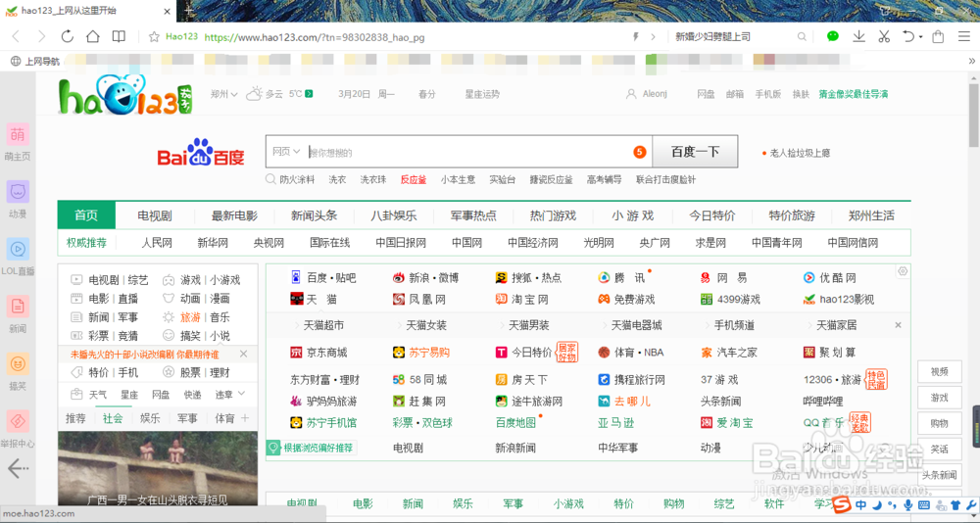980x523 pixels.
Task: Click the 星座运势 link
Action: click(482, 94)
